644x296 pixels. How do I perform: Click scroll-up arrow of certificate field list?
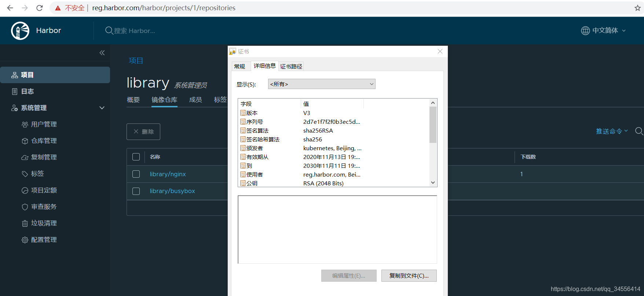pos(433,103)
